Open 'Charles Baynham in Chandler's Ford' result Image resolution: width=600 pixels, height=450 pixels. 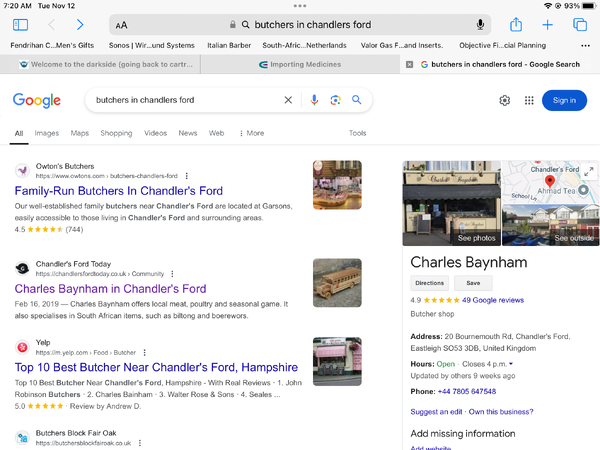(110, 289)
